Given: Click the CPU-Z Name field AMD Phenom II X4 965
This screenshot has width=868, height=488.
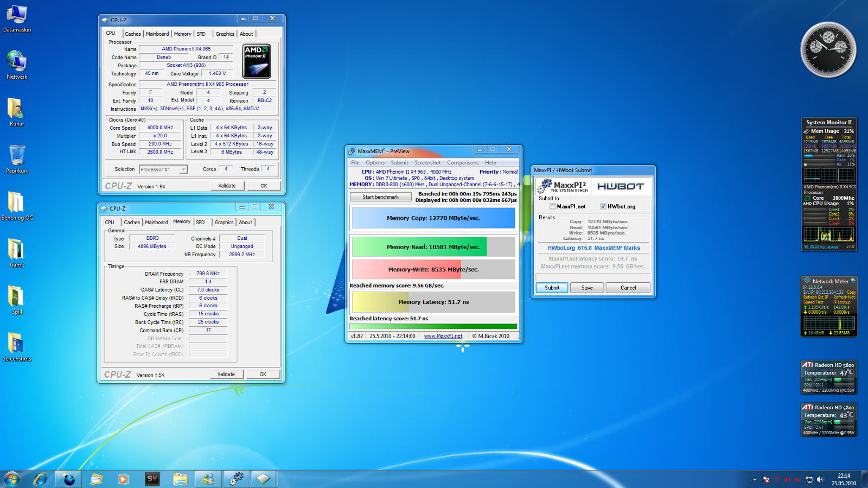Looking at the screenshot, I should [x=186, y=49].
